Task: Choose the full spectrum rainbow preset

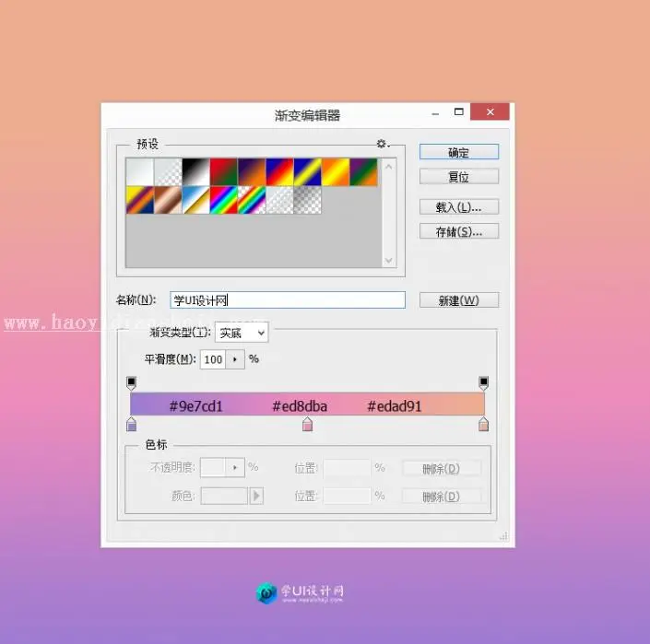Action: click(x=224, y=200)
